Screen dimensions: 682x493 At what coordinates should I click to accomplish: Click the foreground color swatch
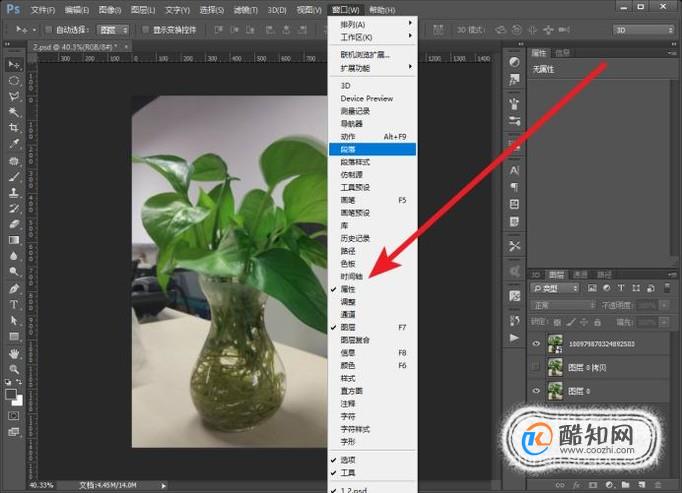tap(11, 395)
